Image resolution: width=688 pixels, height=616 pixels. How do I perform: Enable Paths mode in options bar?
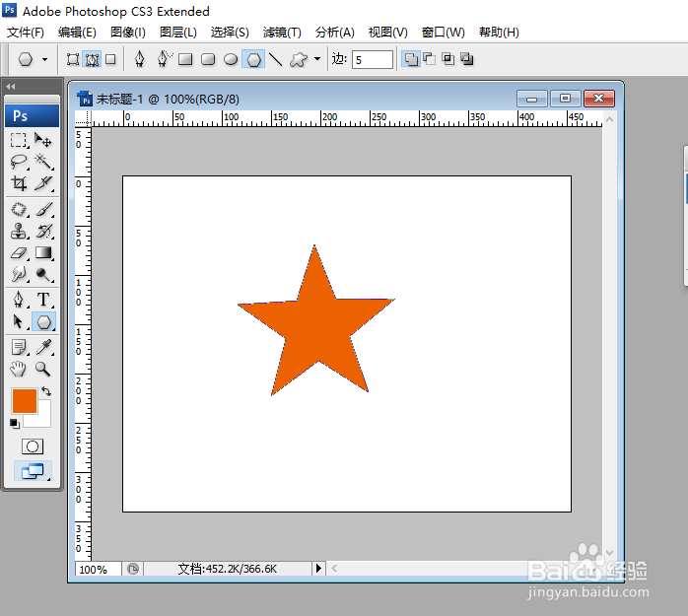click(92, 59)
